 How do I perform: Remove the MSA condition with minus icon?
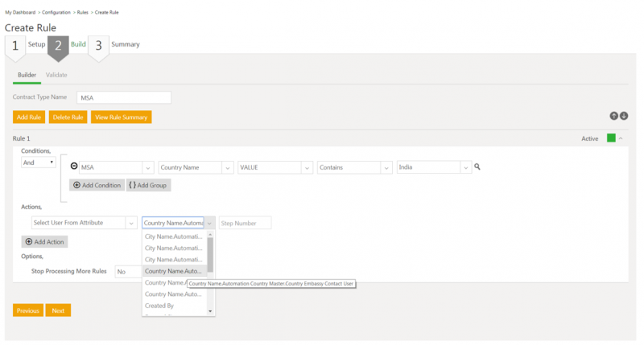pos(74,166)
